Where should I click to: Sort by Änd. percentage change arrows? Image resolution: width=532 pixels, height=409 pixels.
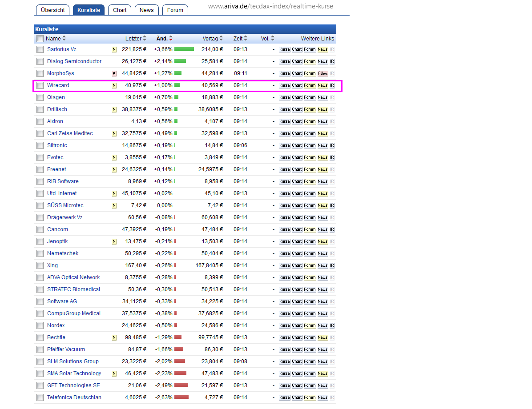pyautogui.click(x=171, y=39)
